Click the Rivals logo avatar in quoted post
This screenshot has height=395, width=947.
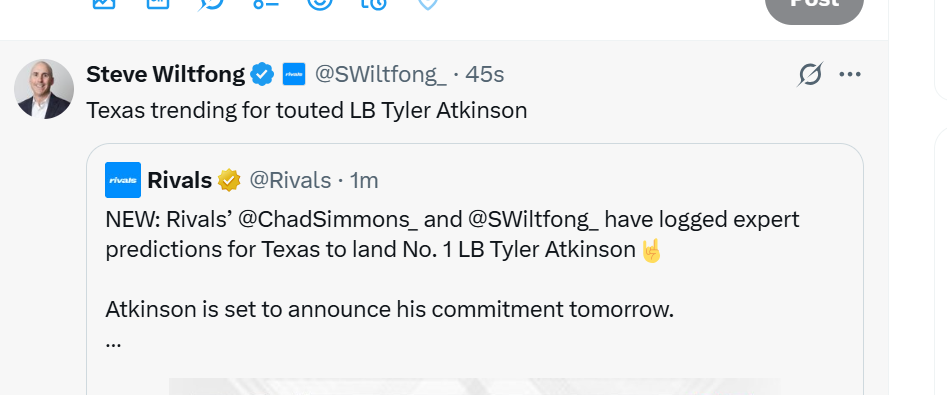pos(123,180)
